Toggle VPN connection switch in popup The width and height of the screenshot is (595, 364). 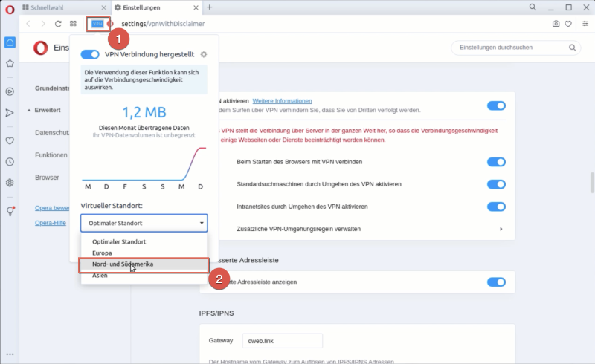90,55
